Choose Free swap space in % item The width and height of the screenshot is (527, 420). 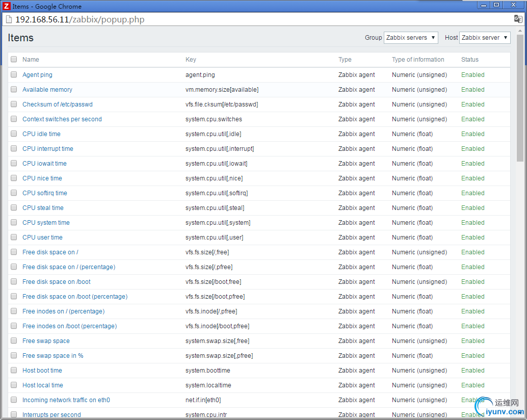coord(53,355)
